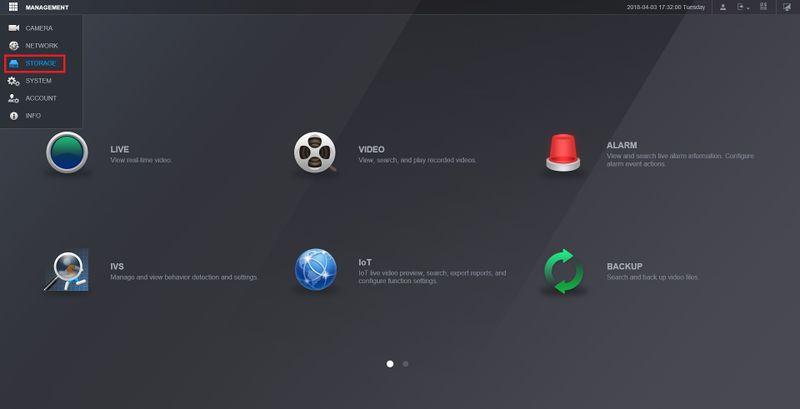Click the IoT live video preview description
Image resolution: width=800 pixels, height=409 pixels.
coord(432,277)
